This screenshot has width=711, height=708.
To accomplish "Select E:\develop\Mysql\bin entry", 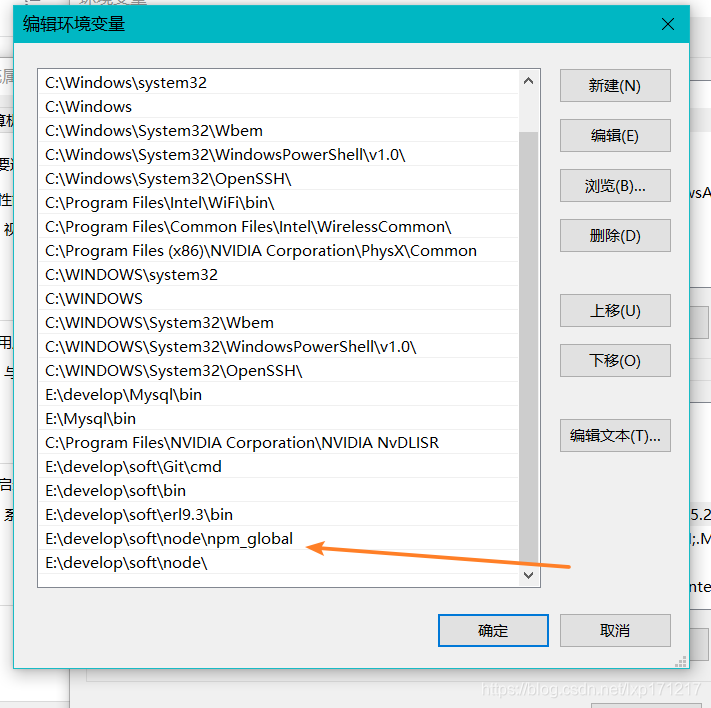I will coord(278,395).
